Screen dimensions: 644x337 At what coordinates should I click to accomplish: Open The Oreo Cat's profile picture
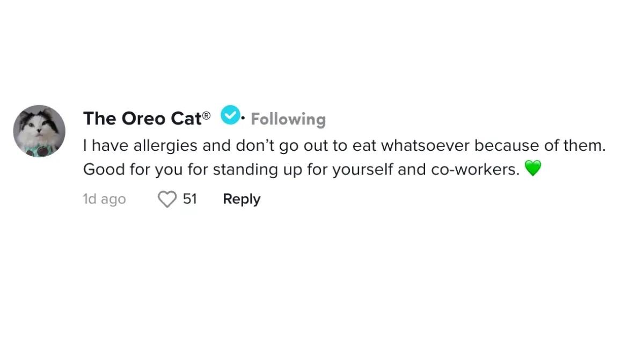pos(39,131)
